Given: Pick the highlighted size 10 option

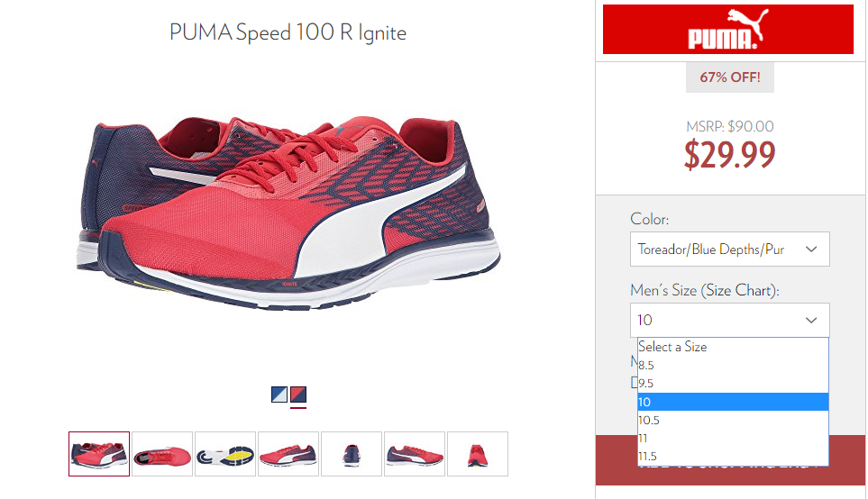Looking at the screenshot, I should (733, 402).
